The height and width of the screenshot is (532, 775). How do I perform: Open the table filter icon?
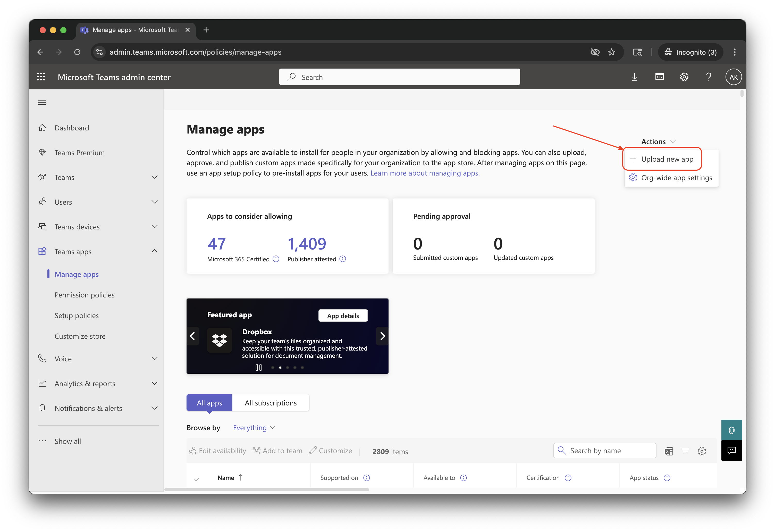pyautogui.click(x=685, y=451)
